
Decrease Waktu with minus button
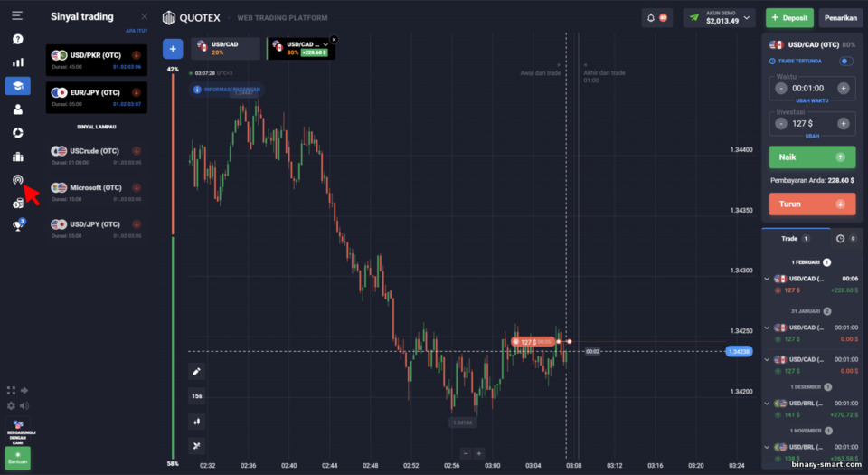pyautogui.click(x=780, y=88)
